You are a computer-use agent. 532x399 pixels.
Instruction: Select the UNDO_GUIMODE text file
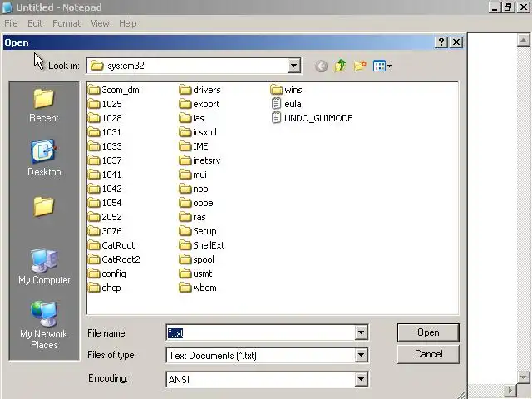coord(312,118)
